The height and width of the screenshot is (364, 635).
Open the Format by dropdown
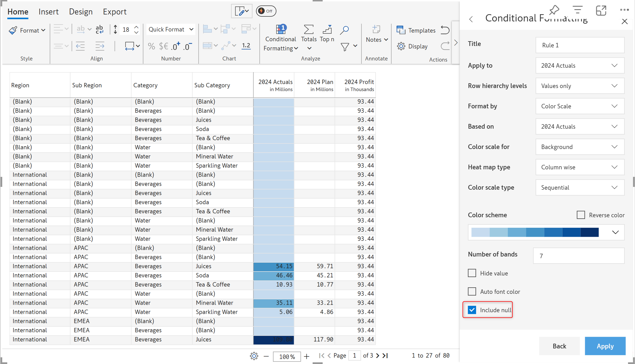tap(580, 106)
